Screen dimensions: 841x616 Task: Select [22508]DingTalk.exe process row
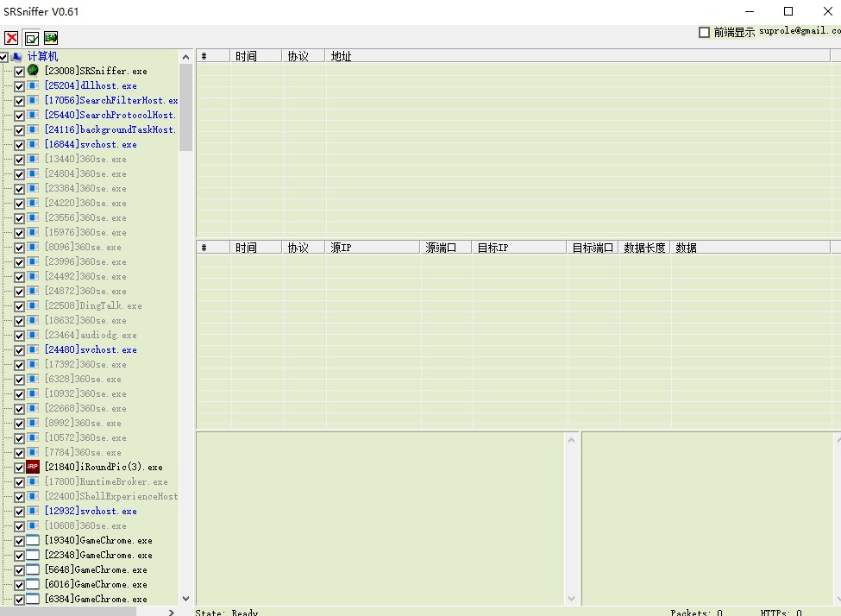tap(93, 306)
